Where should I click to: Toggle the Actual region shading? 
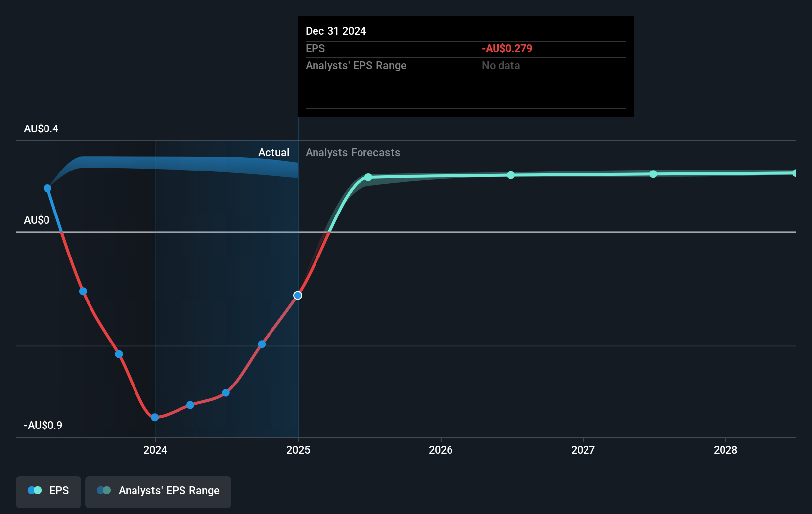coord(274,152)
